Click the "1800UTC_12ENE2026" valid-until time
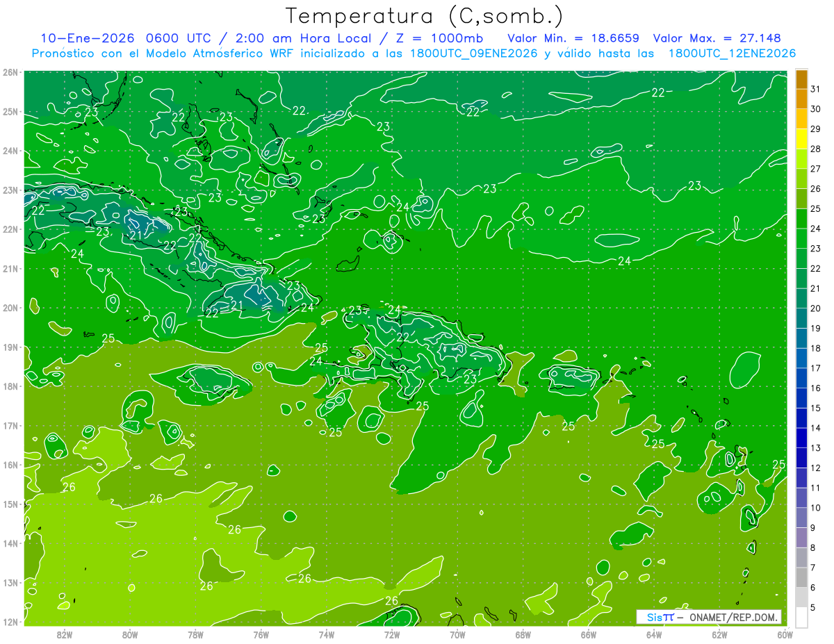The image size is (834, 644). coord(732,53)
